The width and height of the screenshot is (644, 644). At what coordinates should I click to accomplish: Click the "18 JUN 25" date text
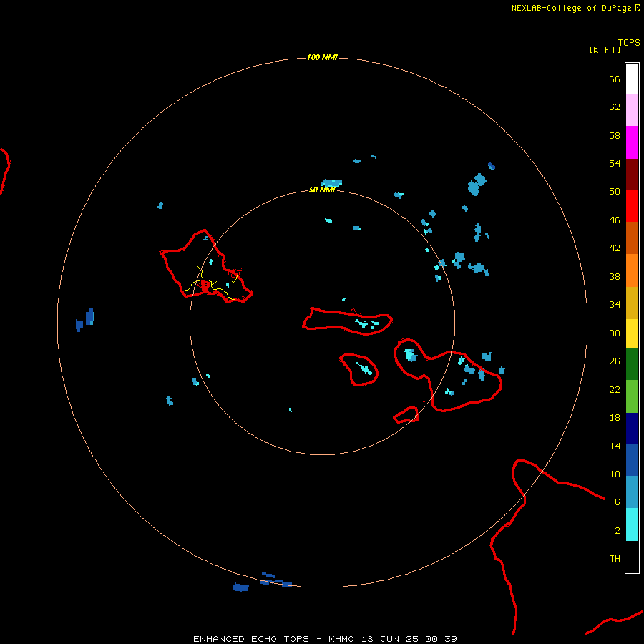tap(390, 639)
